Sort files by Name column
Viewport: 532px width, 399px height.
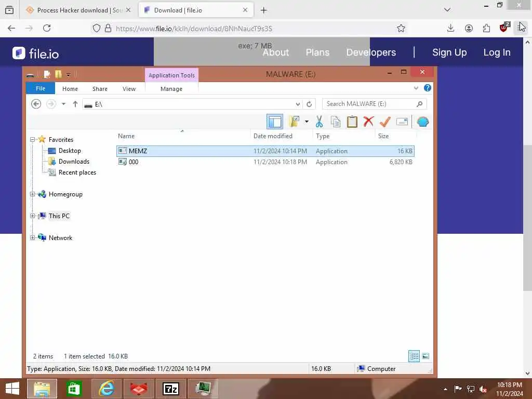[x=126, y=136]
